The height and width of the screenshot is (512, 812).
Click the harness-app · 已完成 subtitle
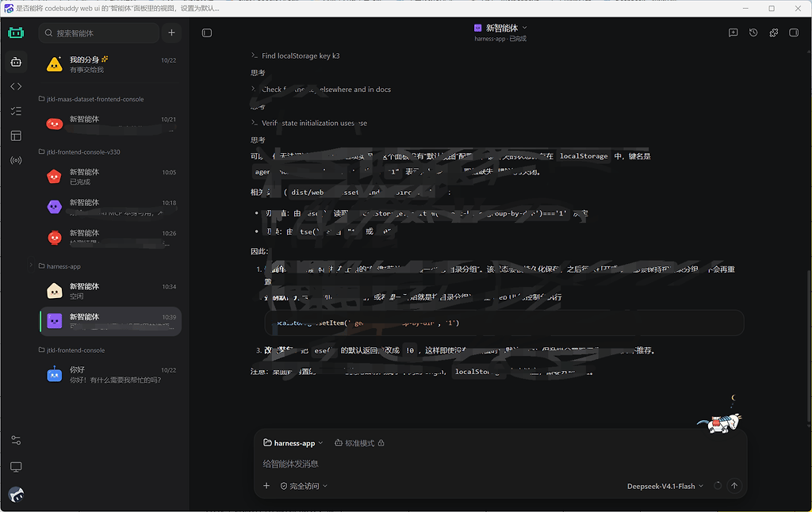click(500, 39)
